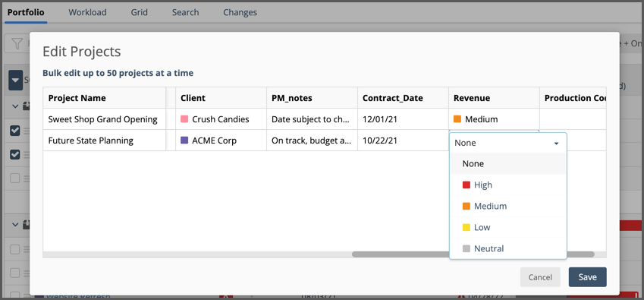This screenshot has height=300, width=644.
Task: Click the pink Crush Candies color marker
Action: point(184,119)
